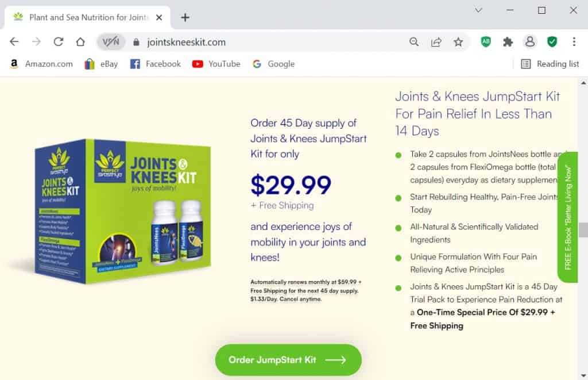Open the extensions puzzle icon
Screen dimensions: 588x380
coord(508,42)
